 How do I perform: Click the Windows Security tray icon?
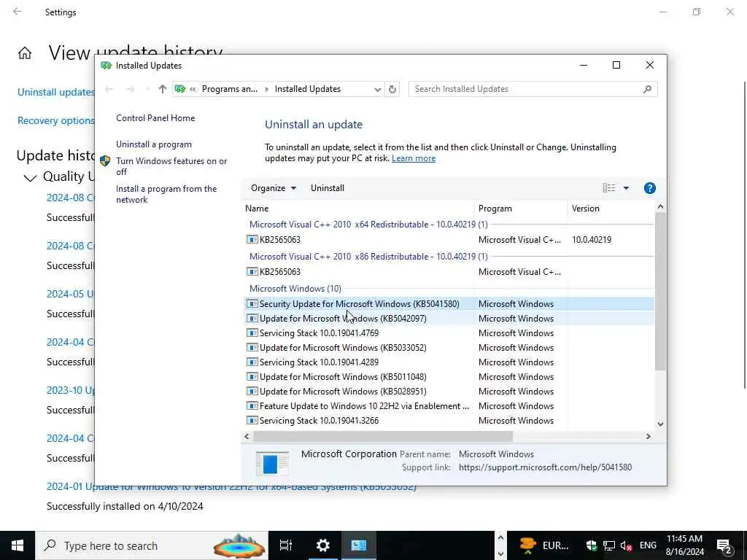(x=592, y=545)
